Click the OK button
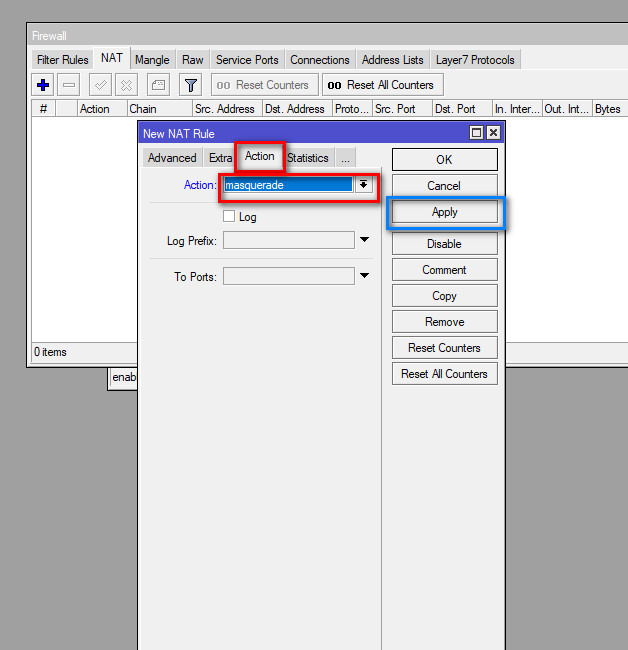Image resolution: width=628 pixels, height=650 pixels. click(x=444, y=160)
